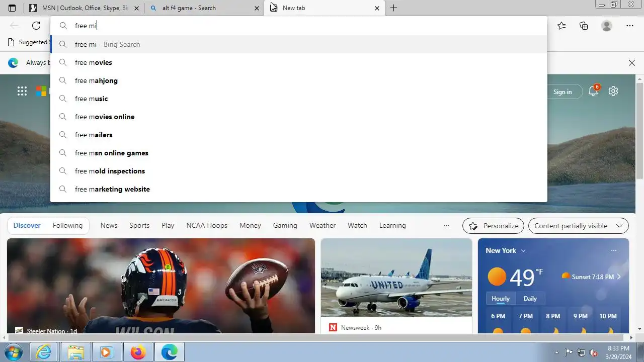Open the app launcher grid icon
The image size is (644, 362).
coord(22,91)
